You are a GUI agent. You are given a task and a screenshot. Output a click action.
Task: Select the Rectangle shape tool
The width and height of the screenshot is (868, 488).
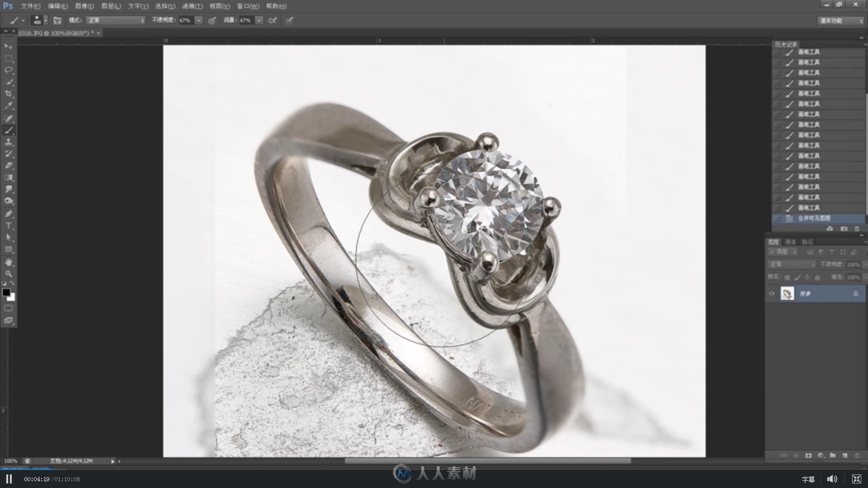[x=9, y=249]
